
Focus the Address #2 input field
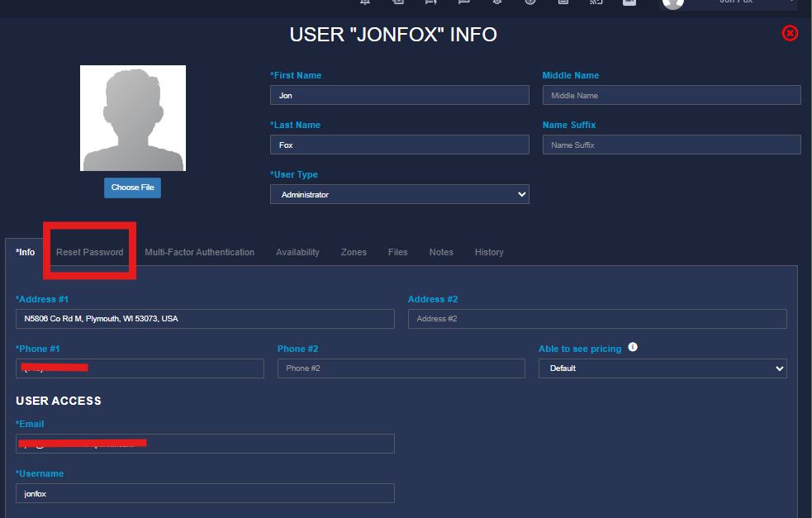(x=597, y=319)
